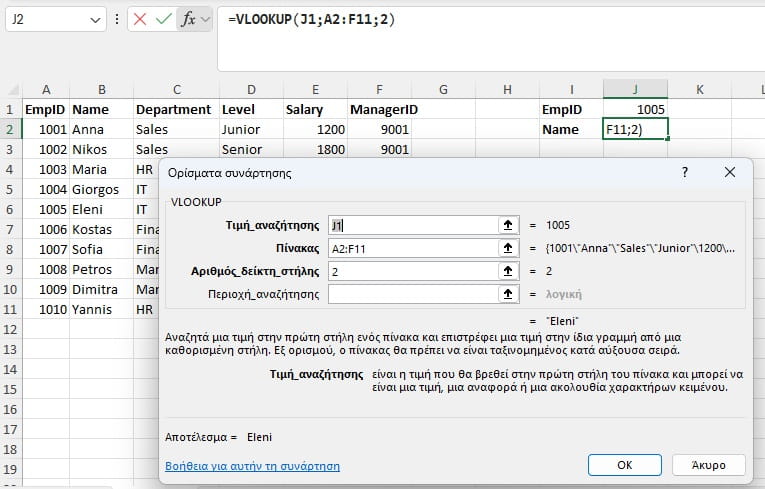Click cell J1 containing 1005
The height and width of the screenshot is (489, 765).
[x=635, y=109]
